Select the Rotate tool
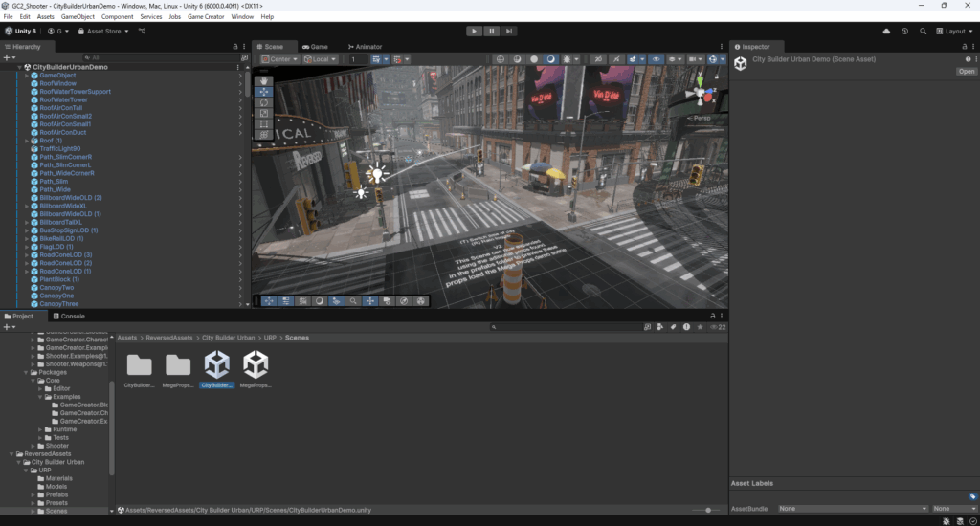980x526 pixels. tap(264, 102)
